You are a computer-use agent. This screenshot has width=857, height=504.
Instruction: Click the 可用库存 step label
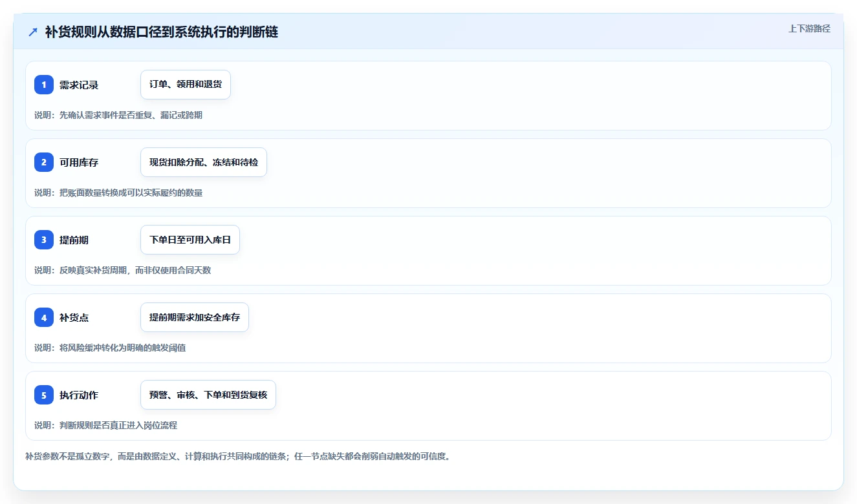point(79,163)
